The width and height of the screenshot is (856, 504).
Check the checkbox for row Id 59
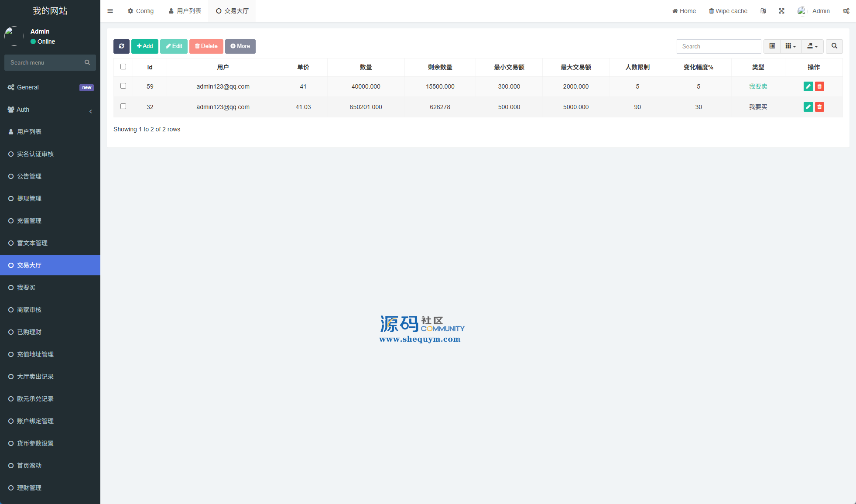pyautogui.click(x=123, y=86)
